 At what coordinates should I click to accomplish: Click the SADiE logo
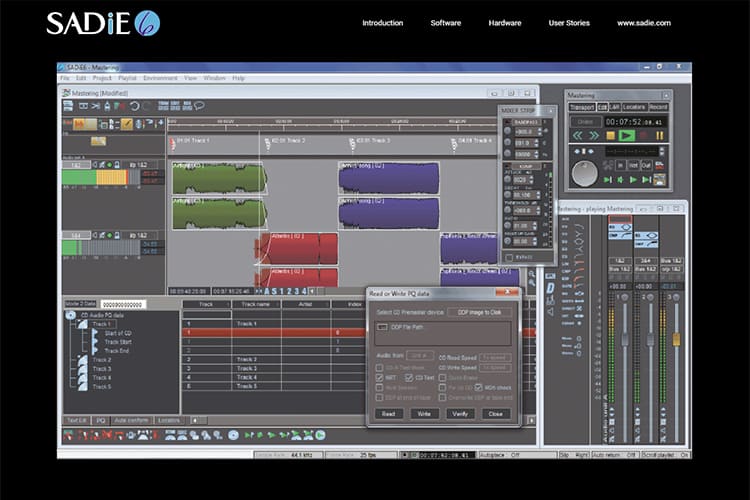coord(103,23)
